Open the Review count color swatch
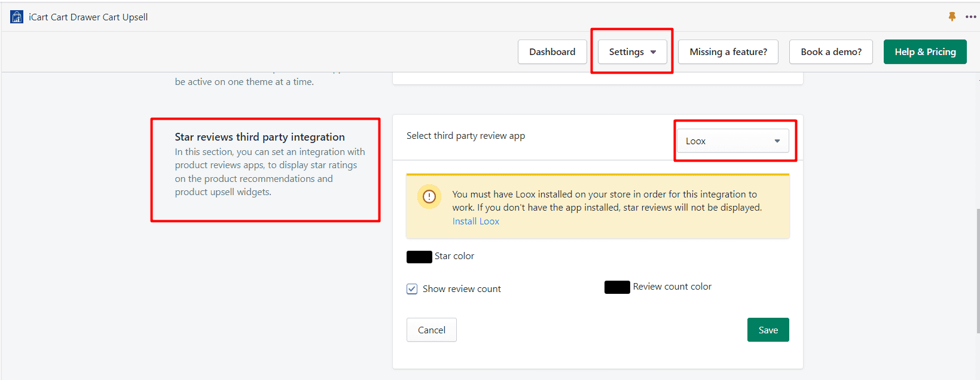The height and width of the screenshot is (380, 980). 617,287
